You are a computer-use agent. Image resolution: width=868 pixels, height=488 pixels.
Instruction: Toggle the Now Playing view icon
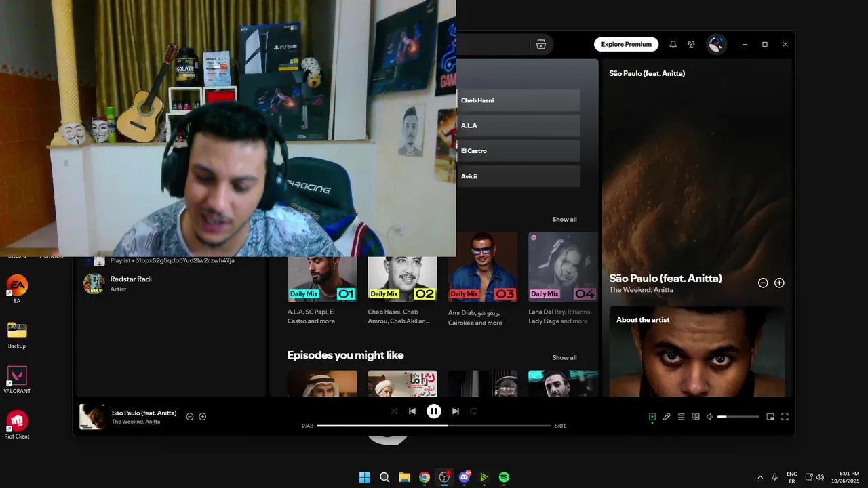(x=652, y=417)
